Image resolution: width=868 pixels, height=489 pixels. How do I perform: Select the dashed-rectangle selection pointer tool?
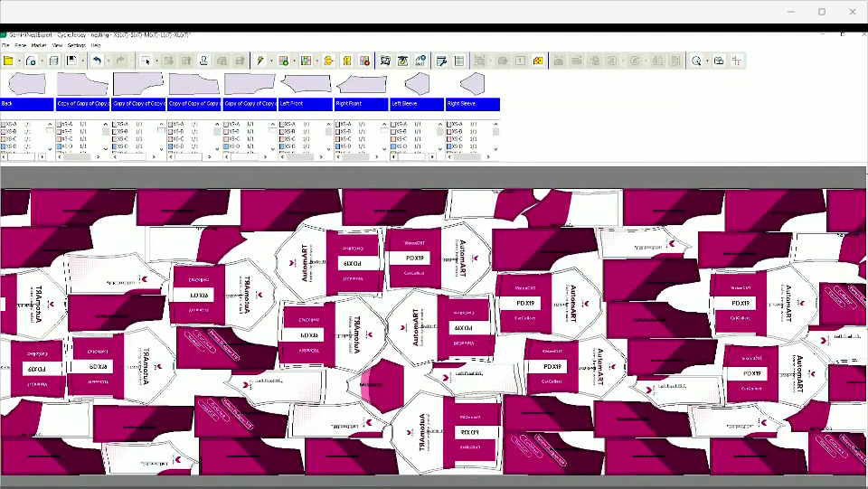coord(146,61)
